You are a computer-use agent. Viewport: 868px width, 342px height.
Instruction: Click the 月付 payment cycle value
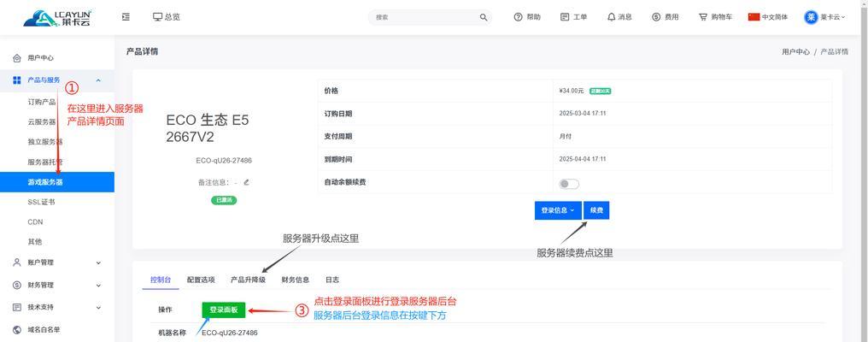(566, 136)
